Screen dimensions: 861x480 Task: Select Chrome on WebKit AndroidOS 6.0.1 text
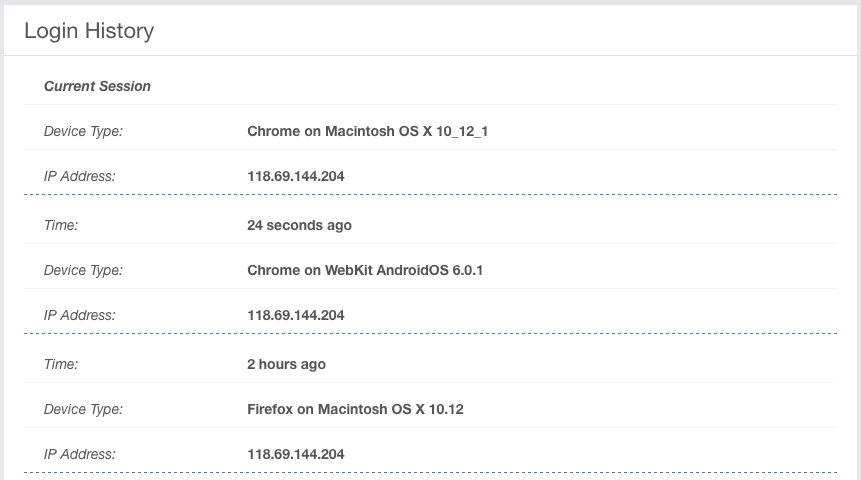point(365,270)
